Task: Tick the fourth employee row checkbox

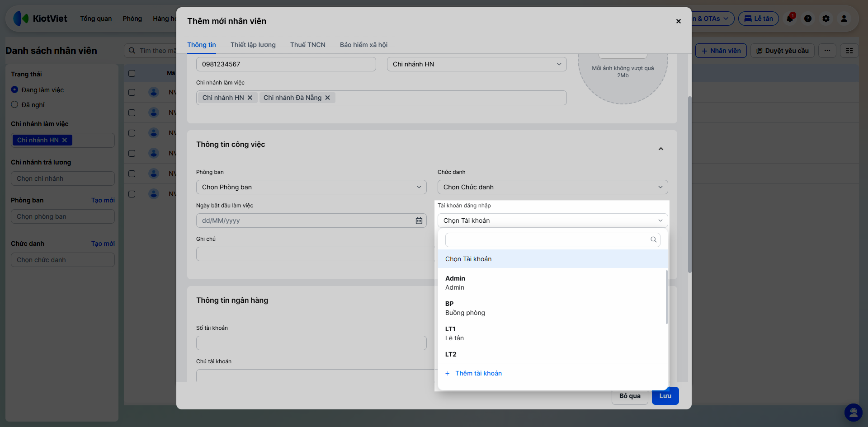Action: [x=132, y=153]
